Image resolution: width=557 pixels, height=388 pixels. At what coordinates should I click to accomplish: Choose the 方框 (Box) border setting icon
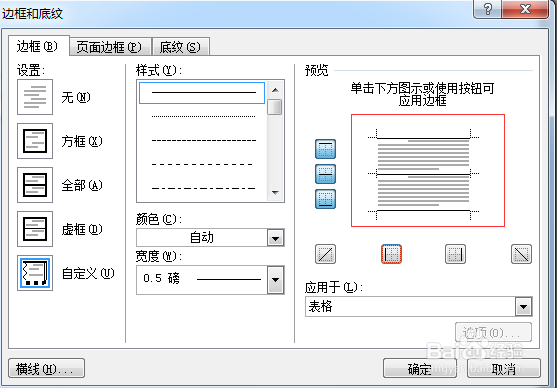(x=35, y=141)
